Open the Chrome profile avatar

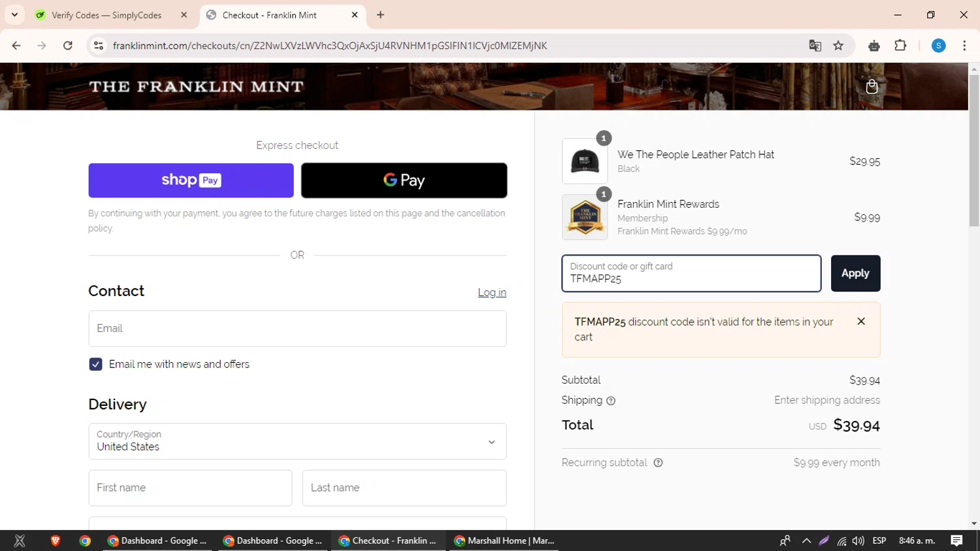938,46
